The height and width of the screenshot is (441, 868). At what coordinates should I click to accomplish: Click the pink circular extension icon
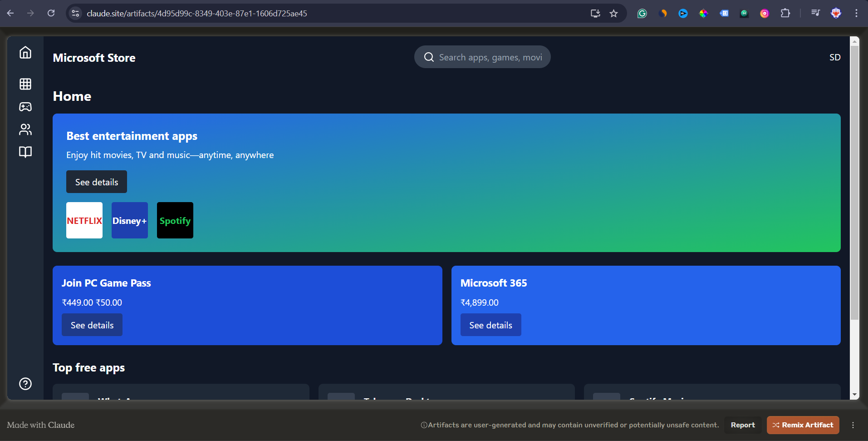(x=765, y=14)
